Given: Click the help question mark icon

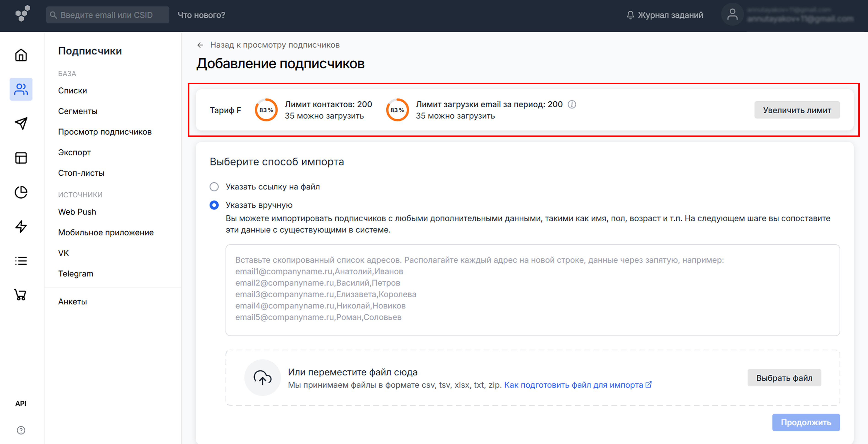Looking at the screenshot, I should tap(21, 430).
